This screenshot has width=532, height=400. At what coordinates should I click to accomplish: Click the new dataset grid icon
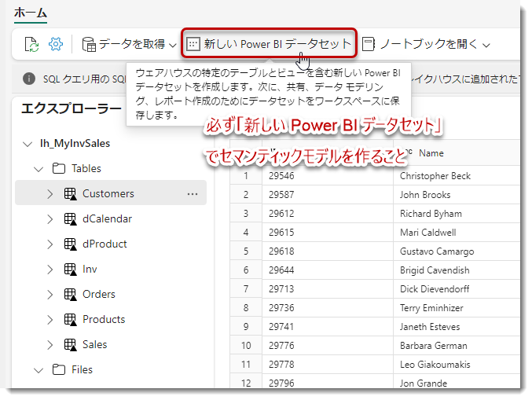[193, 44]
